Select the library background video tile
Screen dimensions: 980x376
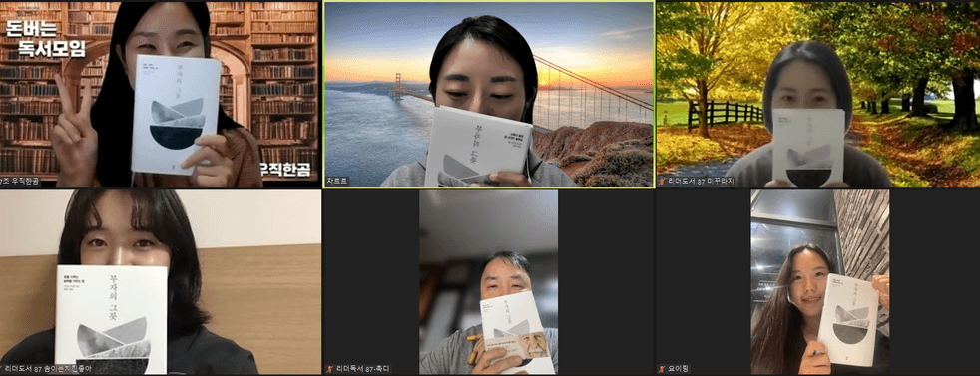161,94
